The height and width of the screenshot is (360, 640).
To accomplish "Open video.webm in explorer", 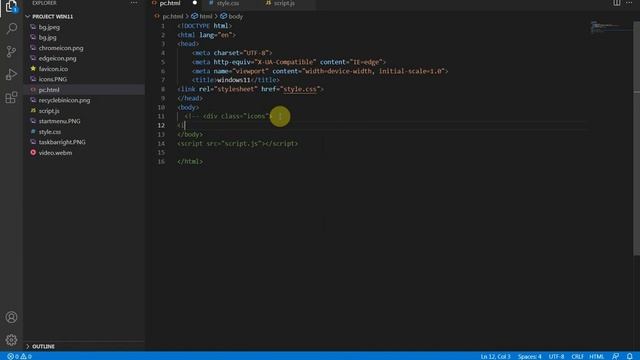I will [x=55, y=153].
